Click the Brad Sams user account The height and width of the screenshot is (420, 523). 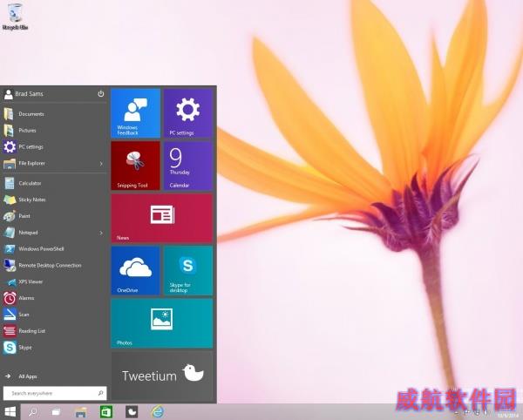pos(24,94)
